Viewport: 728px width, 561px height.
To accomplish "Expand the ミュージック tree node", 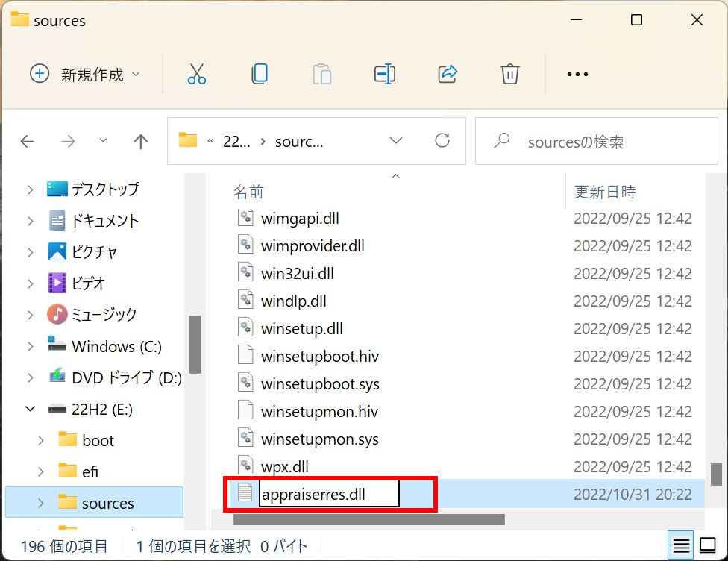I will [x=30, y=315].
